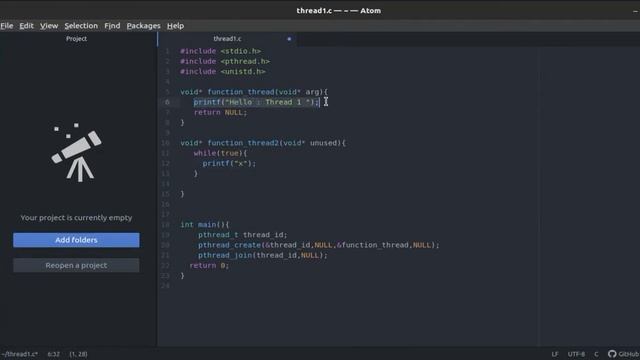Image resolution: width=640 pixels, height=360 pixels.
Task: Click the '#include <pthread.h>' line
Action: point(225,61)
